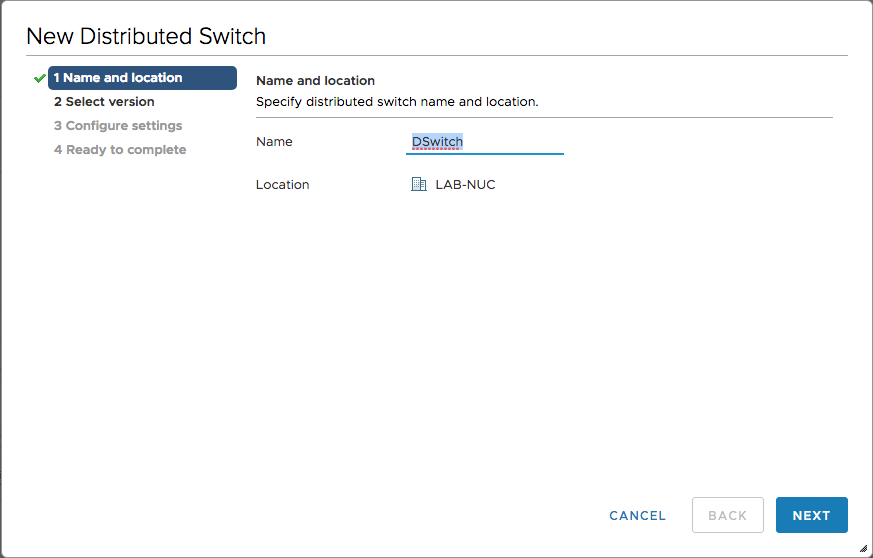Click the Name and location section heading
Image resolution: width=873 pixels, height=558 pixels.
[316, 81]
